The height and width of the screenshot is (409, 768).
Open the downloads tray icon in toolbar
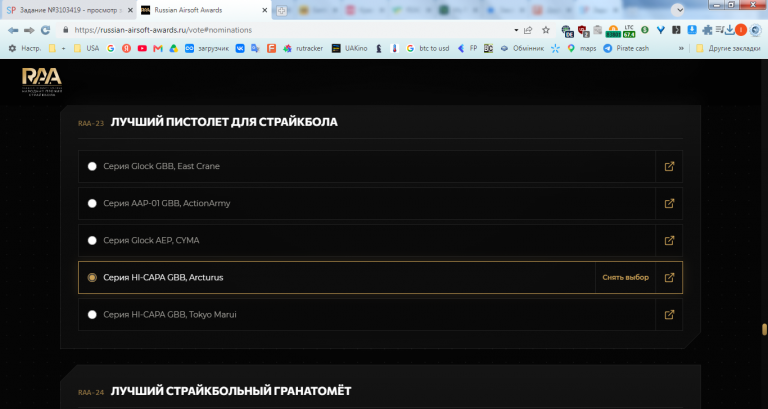(730, 30)
